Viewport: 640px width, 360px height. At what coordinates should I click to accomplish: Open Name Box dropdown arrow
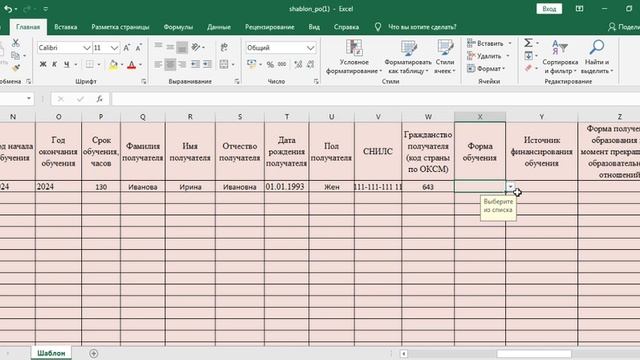tap(29, 98)
